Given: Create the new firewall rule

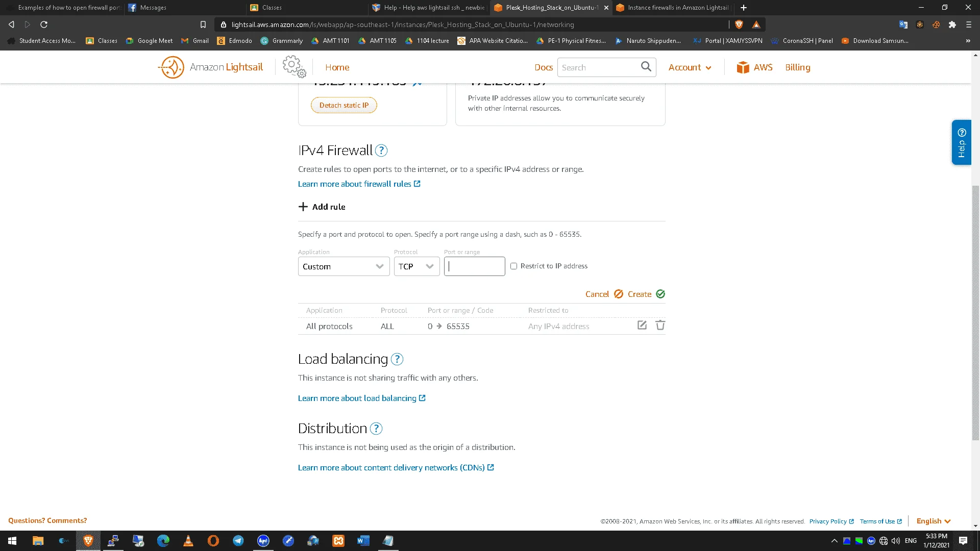Looking at the screenshot, I should (x=646, y=294).
